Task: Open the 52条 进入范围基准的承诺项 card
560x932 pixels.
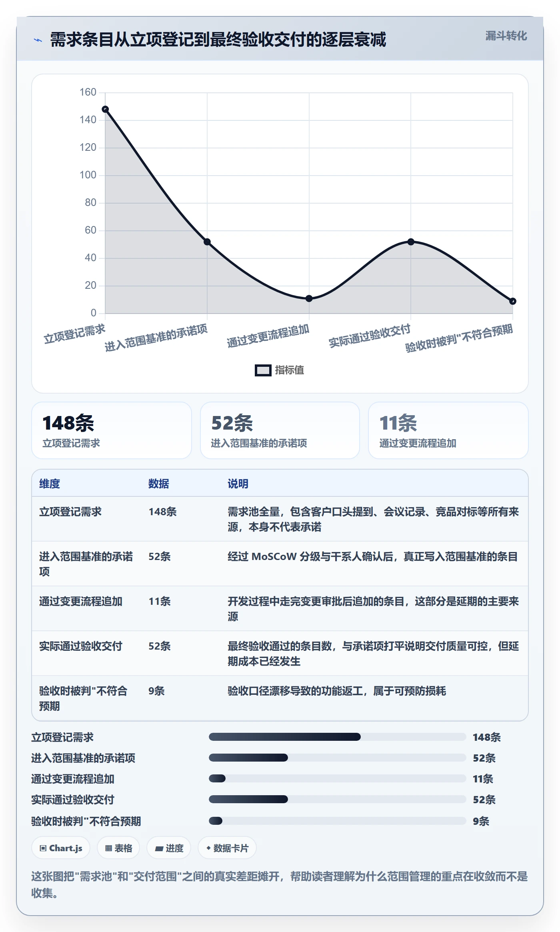Action: 280,430
